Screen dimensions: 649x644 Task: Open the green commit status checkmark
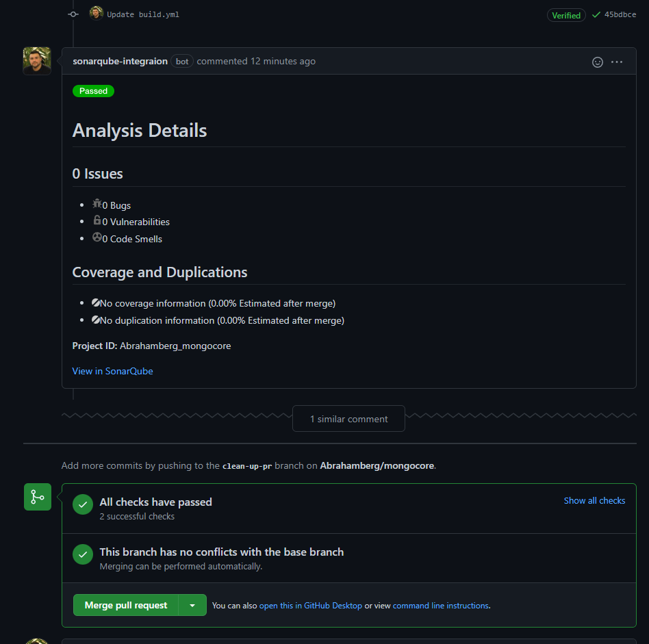(596, 15)
